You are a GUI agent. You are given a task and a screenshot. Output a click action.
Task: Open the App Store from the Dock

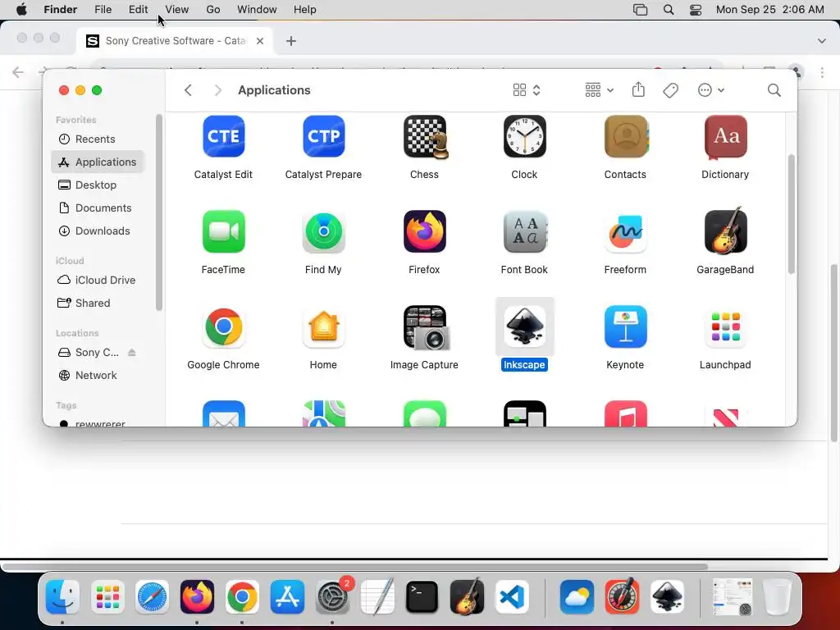click(x=287, y=596)
